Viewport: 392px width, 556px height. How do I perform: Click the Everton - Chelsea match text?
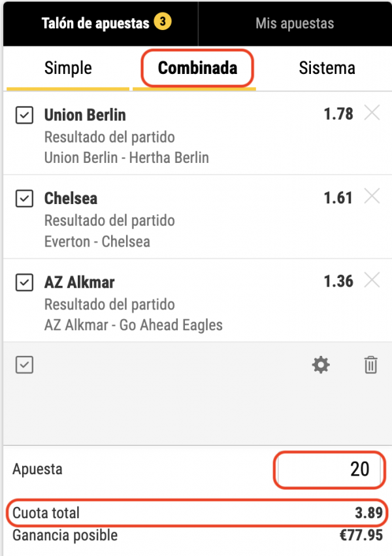tap(97, 241)
